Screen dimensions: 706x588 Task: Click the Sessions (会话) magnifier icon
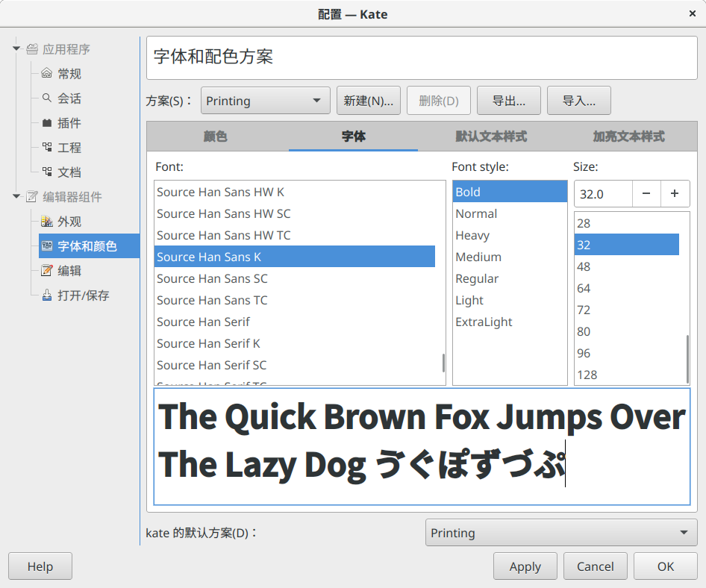(x=47, y=98)
